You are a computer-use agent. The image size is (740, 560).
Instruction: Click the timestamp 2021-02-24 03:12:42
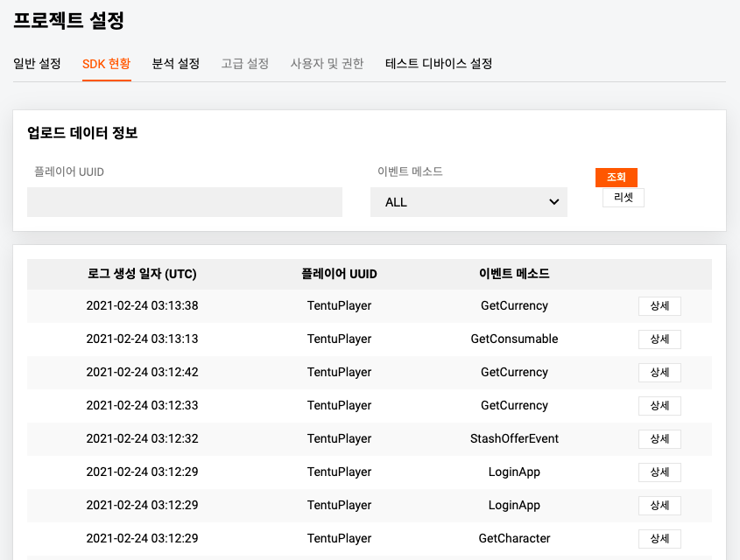click(142, 372)
